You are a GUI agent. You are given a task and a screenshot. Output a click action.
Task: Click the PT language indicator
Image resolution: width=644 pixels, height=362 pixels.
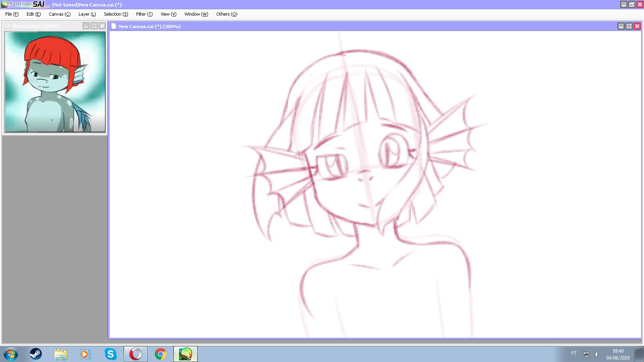[574, 353]
